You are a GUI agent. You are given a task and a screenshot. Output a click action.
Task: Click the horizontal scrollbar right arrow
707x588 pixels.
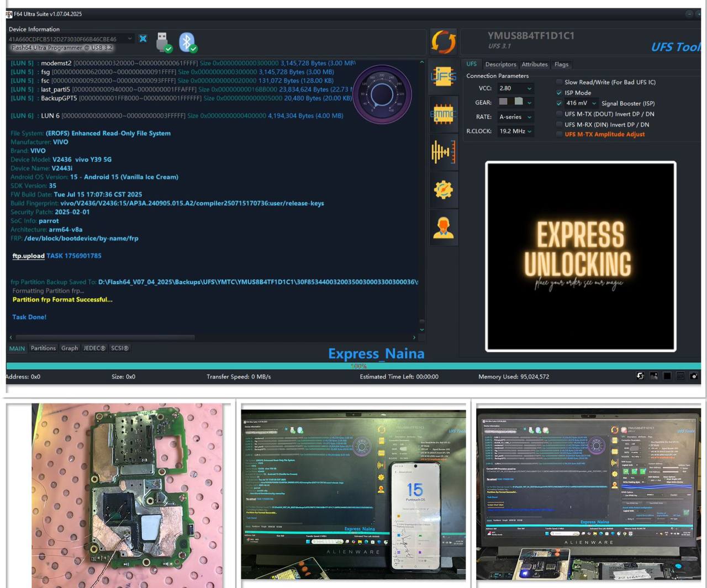tap(414, 337)
